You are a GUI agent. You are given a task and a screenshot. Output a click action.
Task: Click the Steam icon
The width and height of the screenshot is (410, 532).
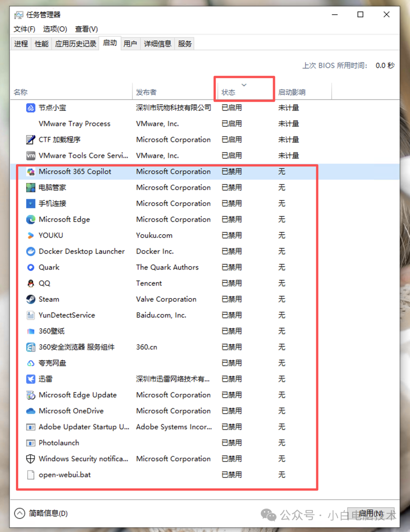coord(31,299)
